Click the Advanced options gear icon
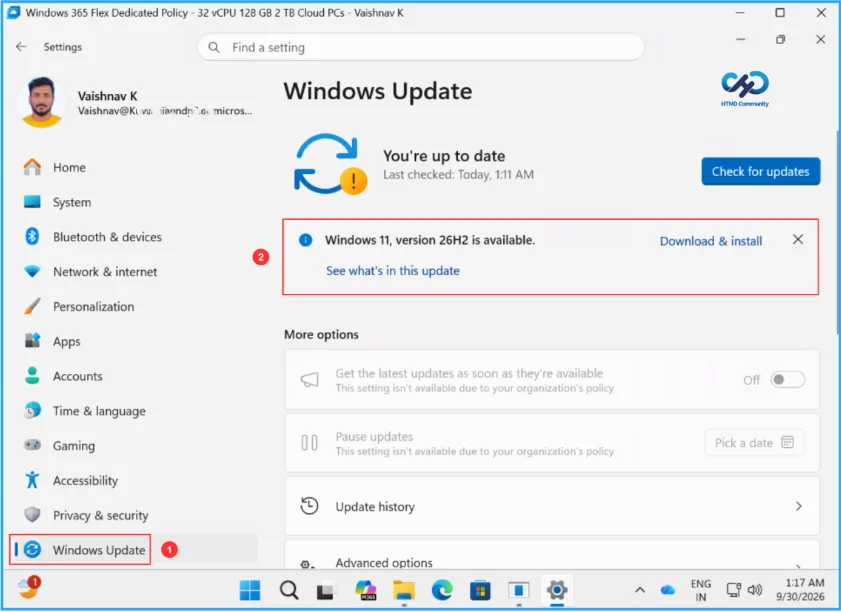841x612 pixels. click(306, 564)
